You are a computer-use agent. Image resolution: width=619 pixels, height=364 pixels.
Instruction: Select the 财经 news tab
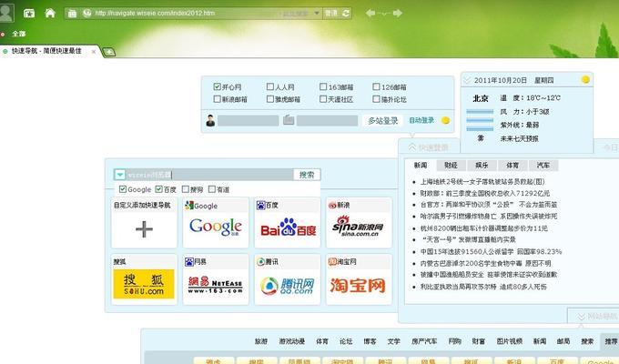click(x=451, y=165)
